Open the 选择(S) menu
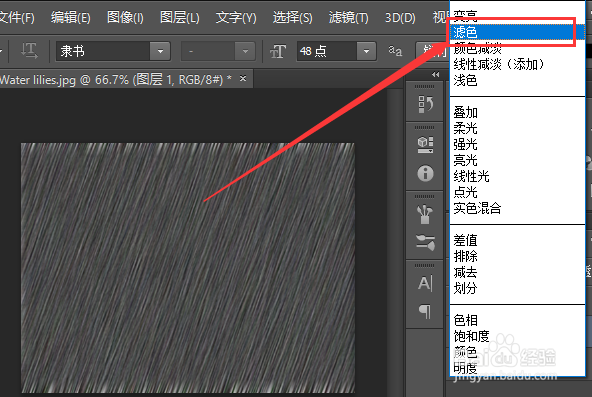592x397 pixels. tap(293, 17)
